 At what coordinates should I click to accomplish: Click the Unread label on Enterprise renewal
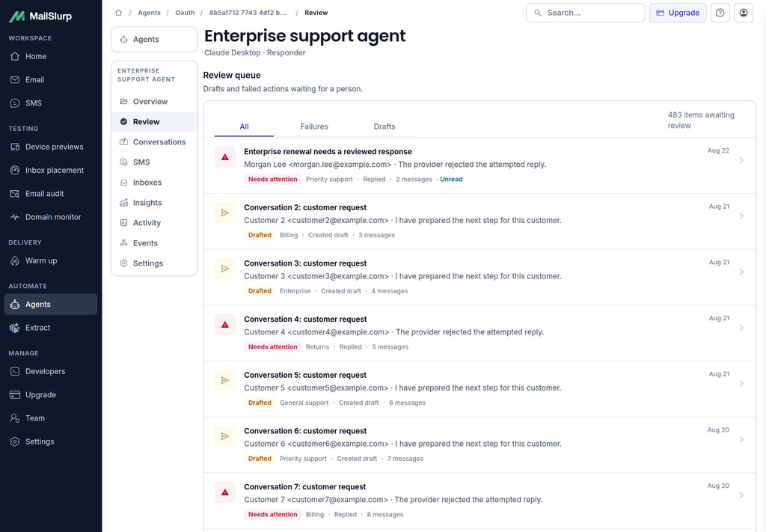coord(451,180)
